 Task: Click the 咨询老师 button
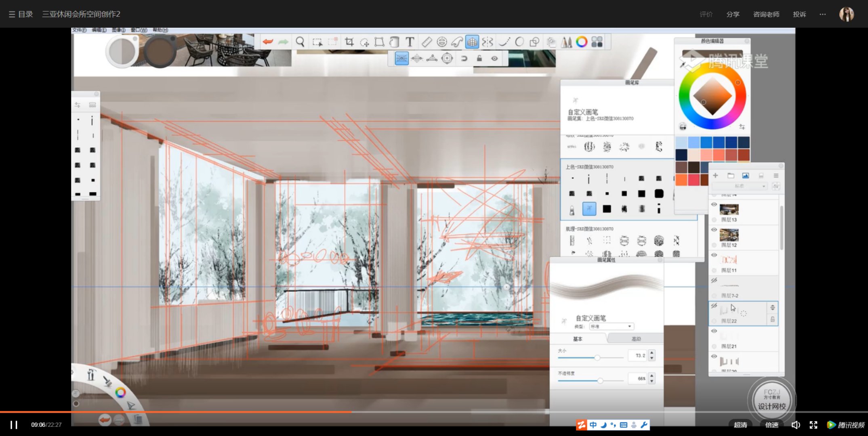click(766, 14)
